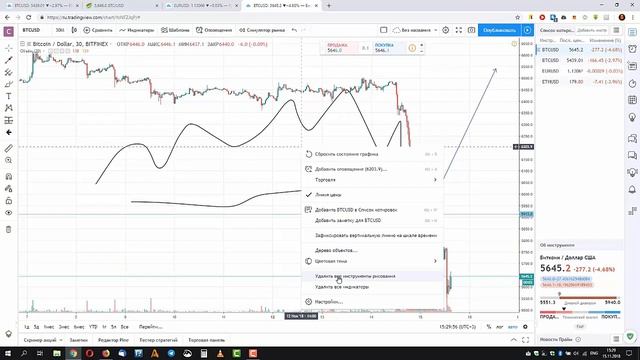Start the Market Simulator (Симулятор рынка)
The height and width of the screenshot is (360, 640).
tap(262, 30)
